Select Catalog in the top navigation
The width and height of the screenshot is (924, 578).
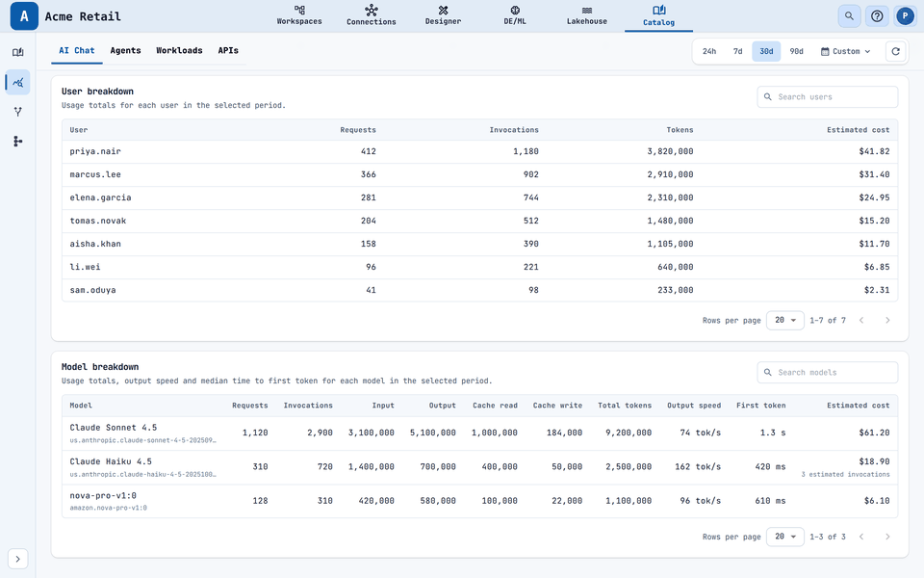click(x=658, y=16)
